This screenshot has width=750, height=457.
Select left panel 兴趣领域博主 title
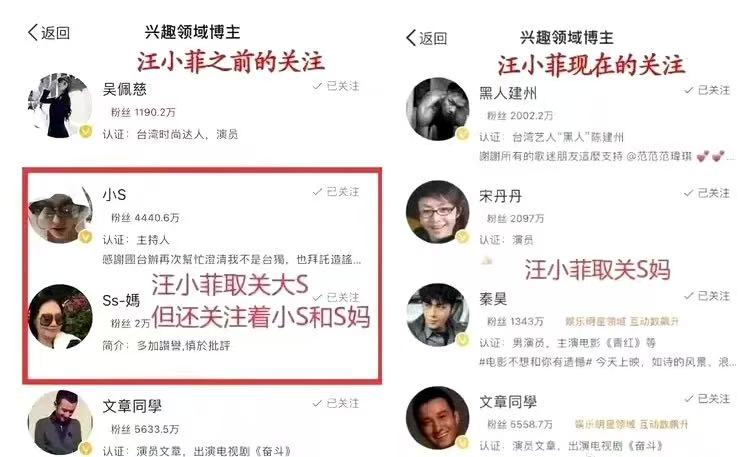(192, 32)
